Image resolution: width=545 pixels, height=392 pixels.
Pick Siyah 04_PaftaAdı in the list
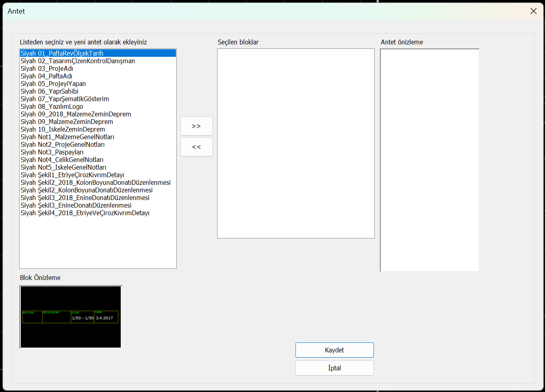point(46,76)
